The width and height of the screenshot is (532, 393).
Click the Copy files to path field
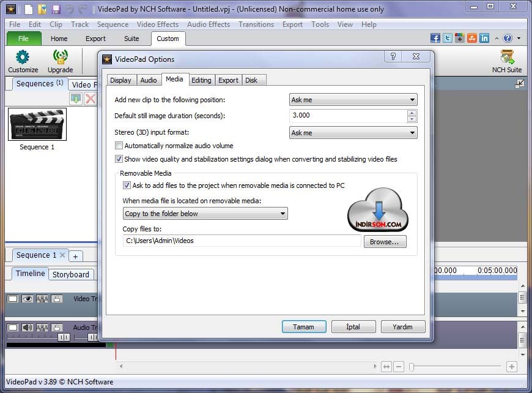tap(242, 241)
